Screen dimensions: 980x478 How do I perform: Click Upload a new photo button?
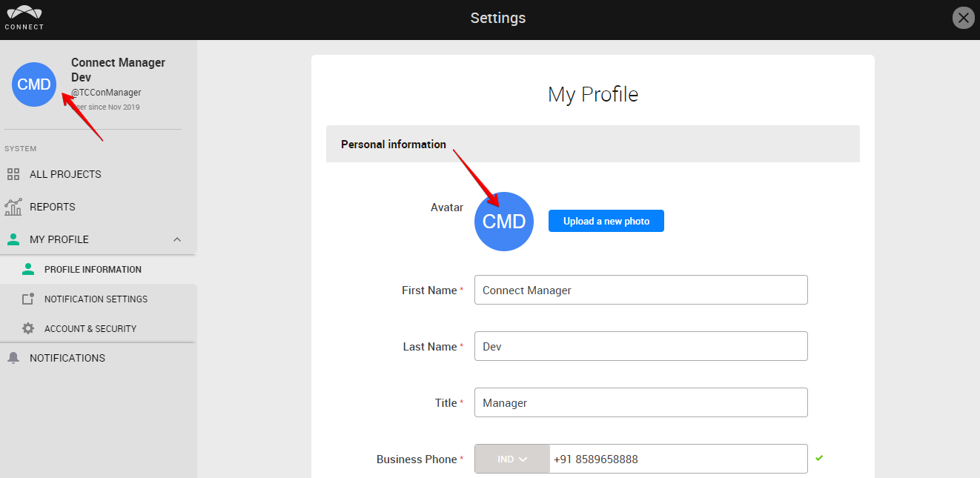tap(606, 221)
